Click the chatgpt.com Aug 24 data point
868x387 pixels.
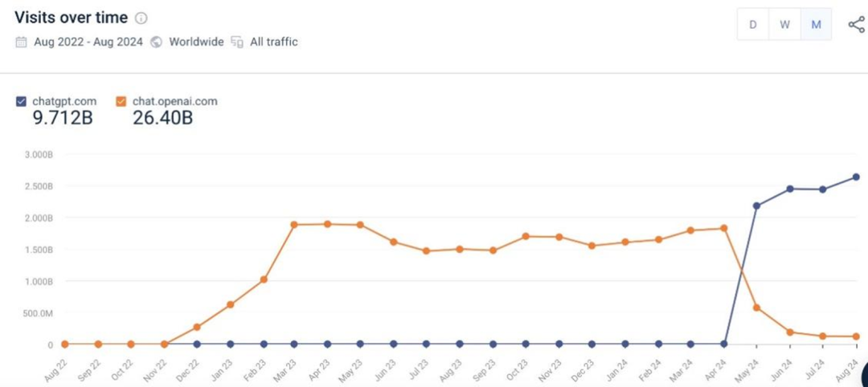click(x=856, y=177)
